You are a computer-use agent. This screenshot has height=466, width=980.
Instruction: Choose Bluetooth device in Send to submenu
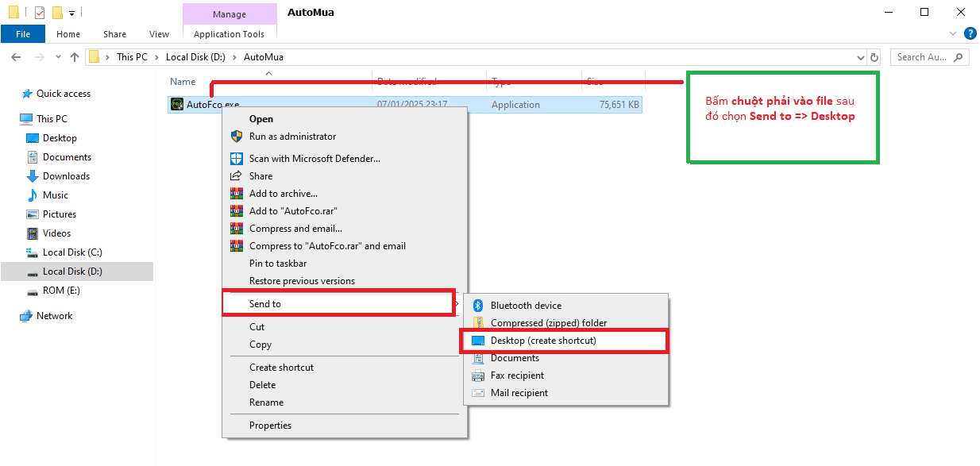pos(525,306)
